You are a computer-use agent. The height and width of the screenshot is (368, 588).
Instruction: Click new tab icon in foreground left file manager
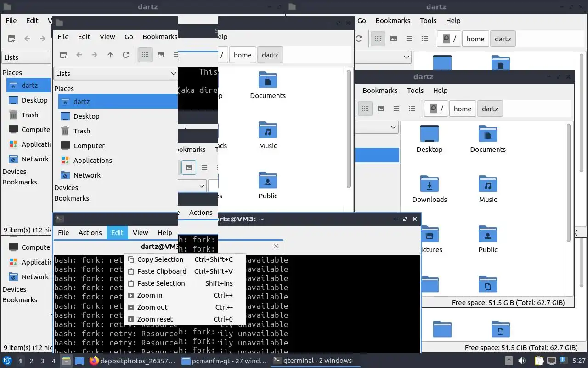[64, 55]
